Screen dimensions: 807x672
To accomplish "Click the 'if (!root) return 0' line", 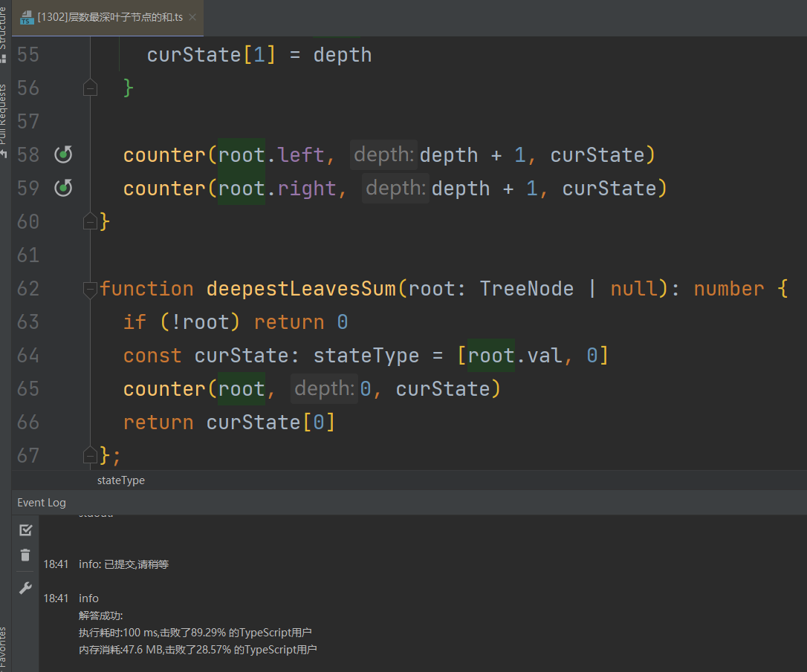I will tap(236, 322).
